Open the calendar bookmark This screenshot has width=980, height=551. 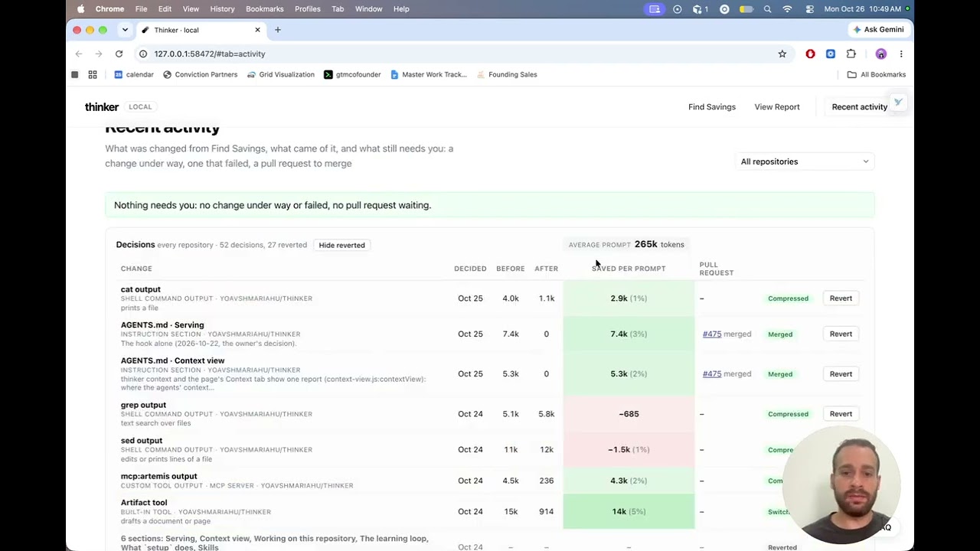tap(134, 74)
